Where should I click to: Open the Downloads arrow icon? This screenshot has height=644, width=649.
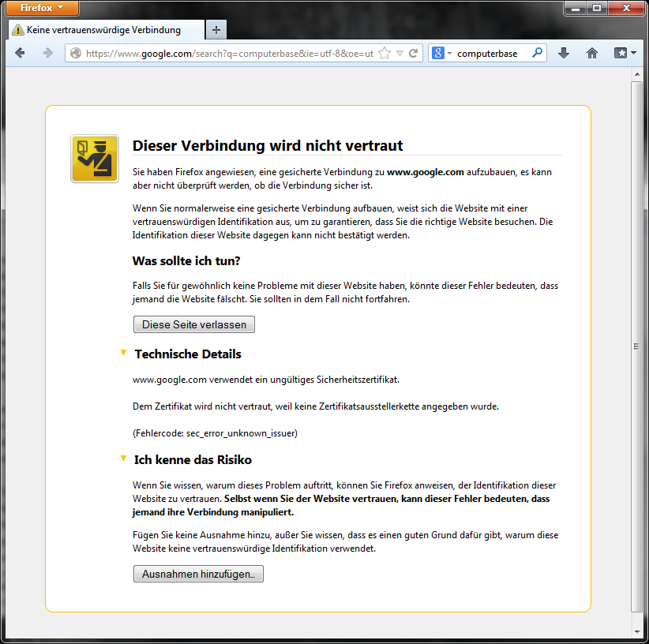click(x=564, y=53)
